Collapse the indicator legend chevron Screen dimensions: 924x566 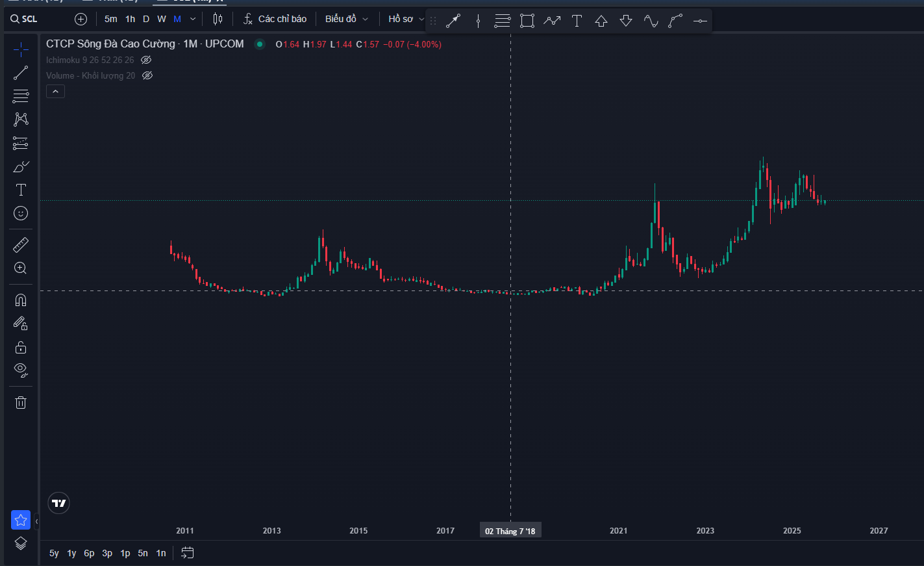click(55, 92)
